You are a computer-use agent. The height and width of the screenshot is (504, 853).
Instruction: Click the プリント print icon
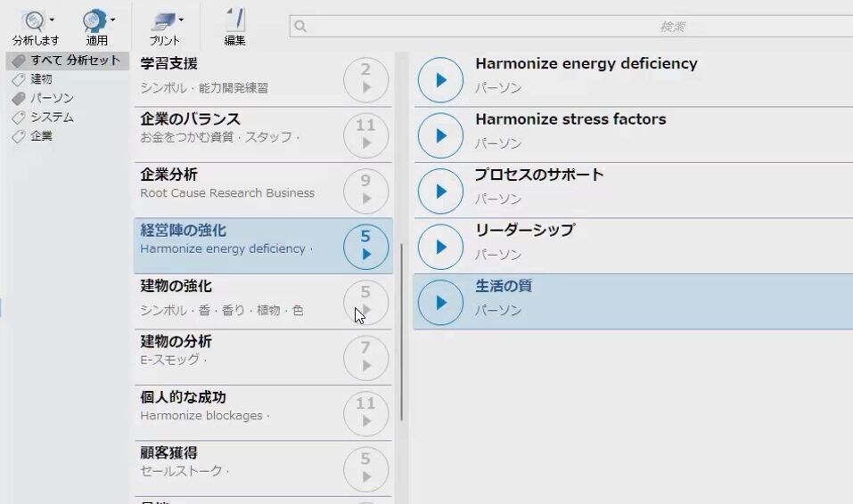pyautogui.click(x=163, y=21)
